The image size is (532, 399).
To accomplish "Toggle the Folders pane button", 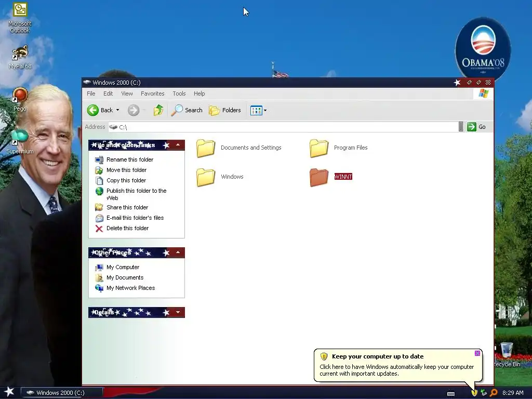I will 224,110.
